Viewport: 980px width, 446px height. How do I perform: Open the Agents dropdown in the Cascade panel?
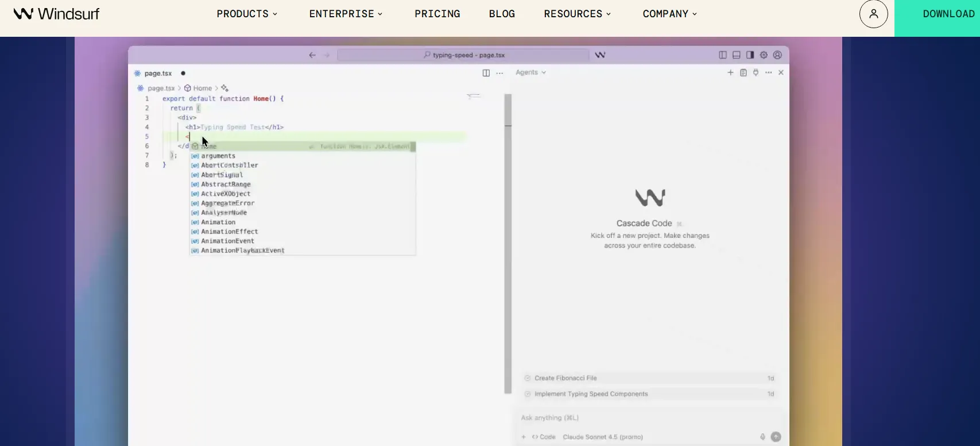pyautogui.click(x=530, y=72)
